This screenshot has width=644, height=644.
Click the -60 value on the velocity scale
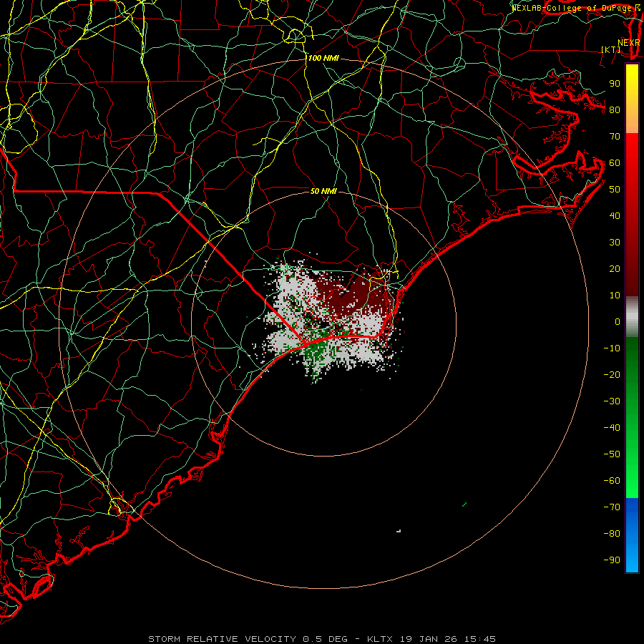pyautogui.click(x=612, y=481)
